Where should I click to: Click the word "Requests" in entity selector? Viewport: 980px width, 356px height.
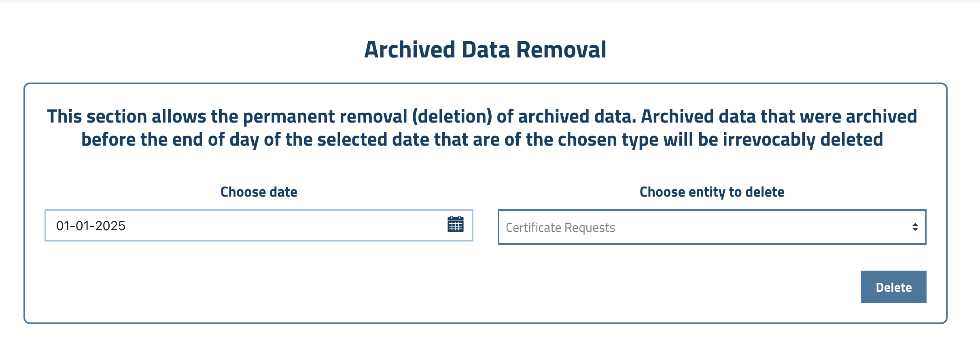(590, 228)
